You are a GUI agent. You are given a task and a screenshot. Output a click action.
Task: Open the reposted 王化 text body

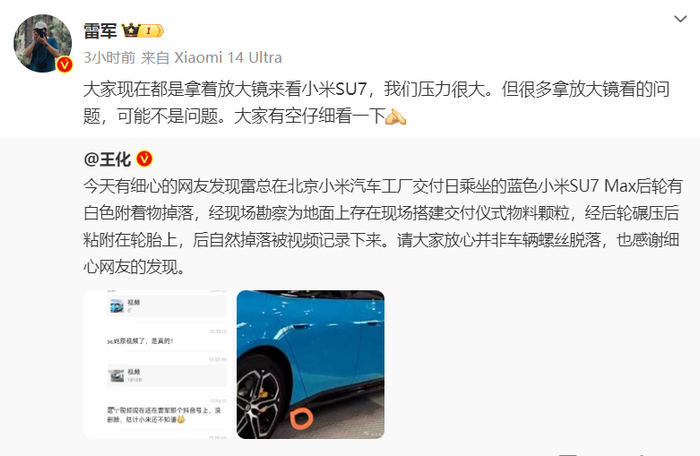[383, 226]
